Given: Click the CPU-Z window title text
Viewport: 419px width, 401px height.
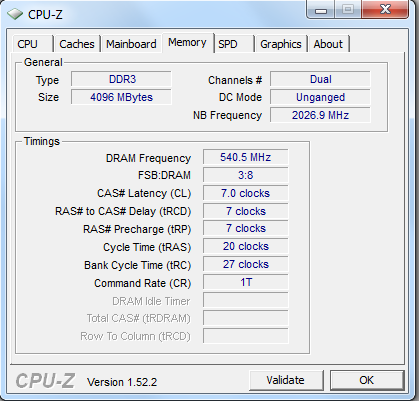Looking at the screenshot, I should [45, 15].
